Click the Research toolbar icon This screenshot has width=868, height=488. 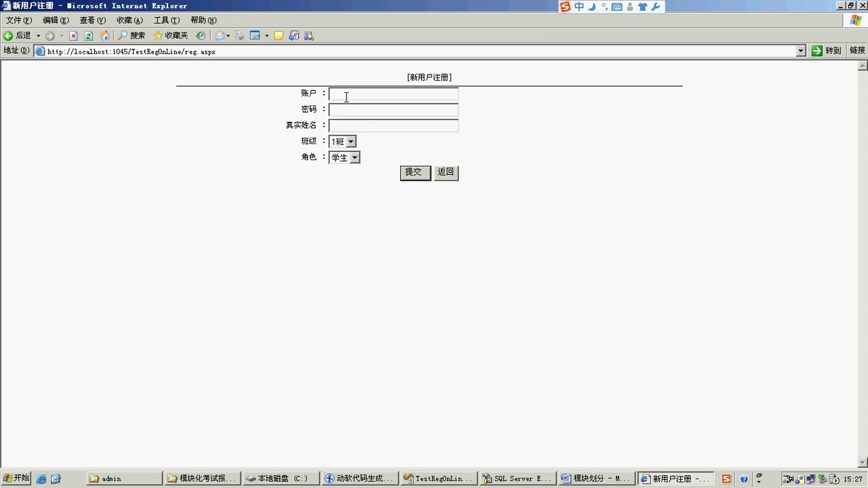click(294, 36)
